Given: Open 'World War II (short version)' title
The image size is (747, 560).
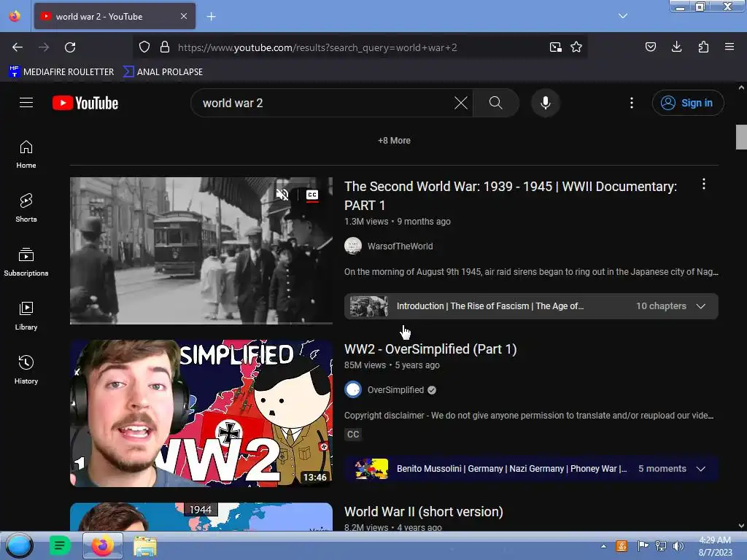Looking at the screenshot, I should [424, 511].
